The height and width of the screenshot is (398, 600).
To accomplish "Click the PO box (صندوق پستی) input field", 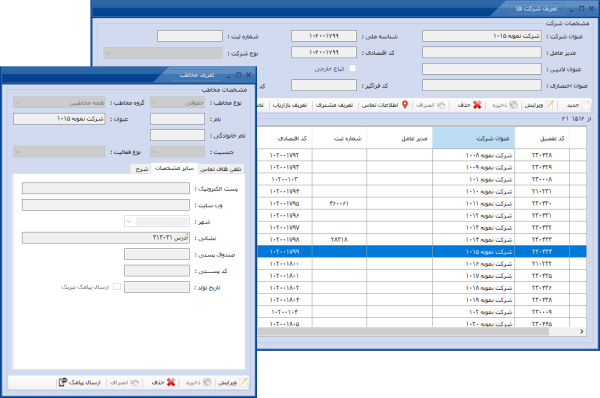I will (x=157, y=254).
